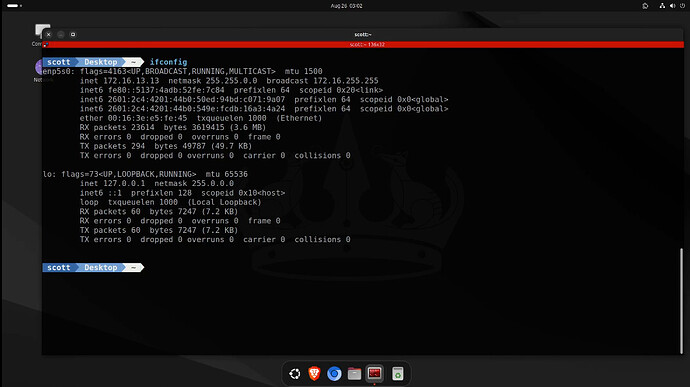Click the 'Desktop' segment of bottom prompt
Viewport: 690px width, 387px height.
[101, 268]
